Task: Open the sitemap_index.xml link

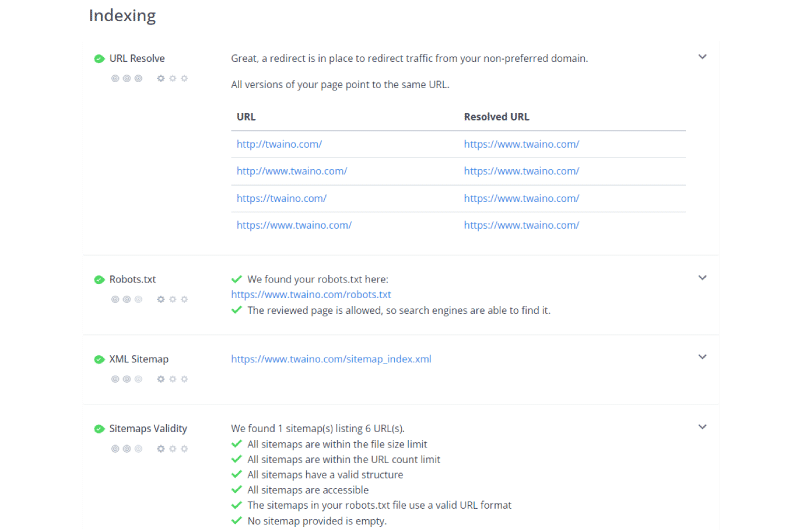Action: (331, 359)
